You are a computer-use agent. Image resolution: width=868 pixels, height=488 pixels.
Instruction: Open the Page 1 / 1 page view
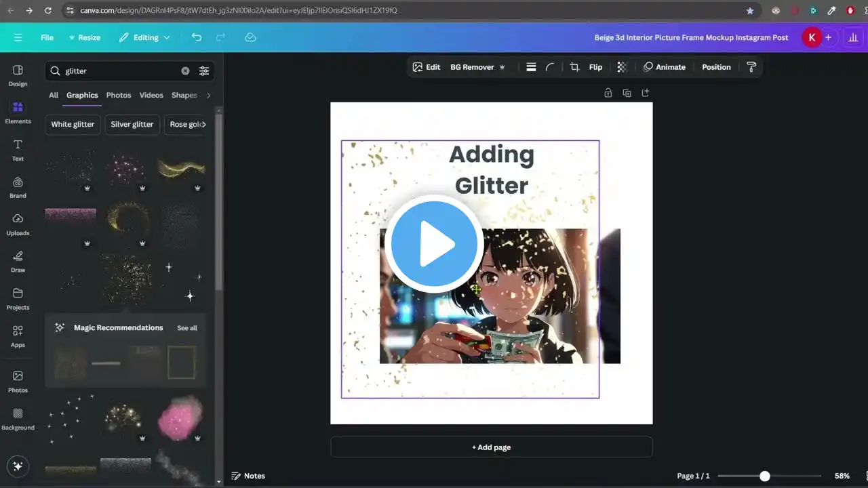(x=693, y=476)
